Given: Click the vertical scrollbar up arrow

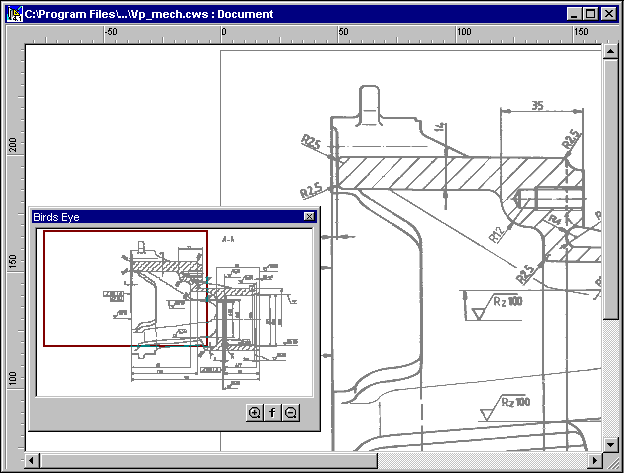Looking at the screenshot, I should tap(610, 51).
